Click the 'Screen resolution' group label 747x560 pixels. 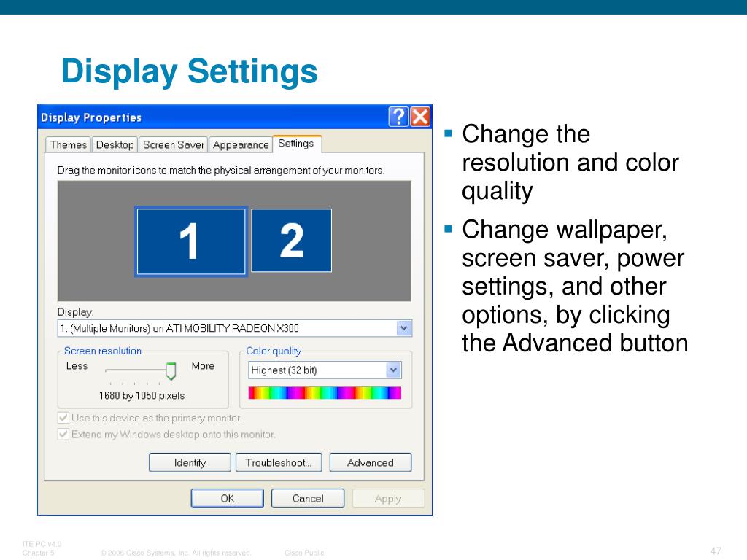103,351
